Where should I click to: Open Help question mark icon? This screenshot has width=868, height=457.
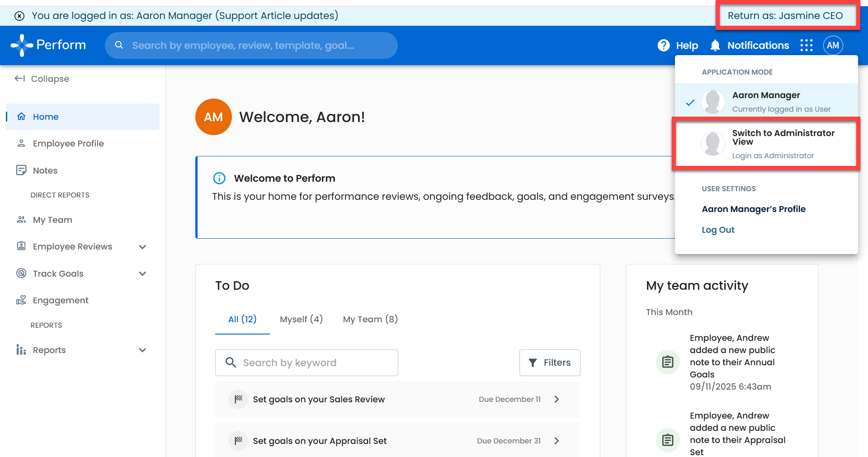tap(664, 45)
